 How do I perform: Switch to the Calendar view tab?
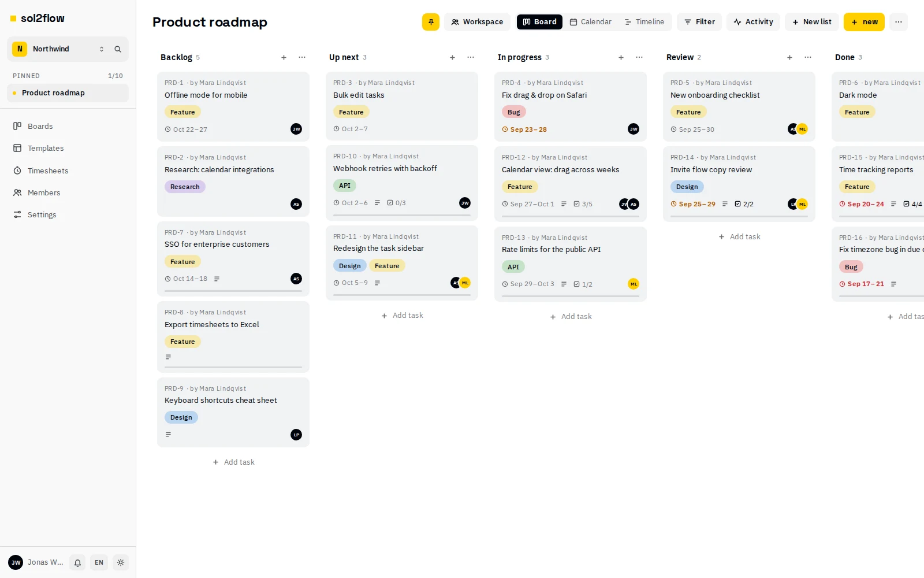[590, 22]
